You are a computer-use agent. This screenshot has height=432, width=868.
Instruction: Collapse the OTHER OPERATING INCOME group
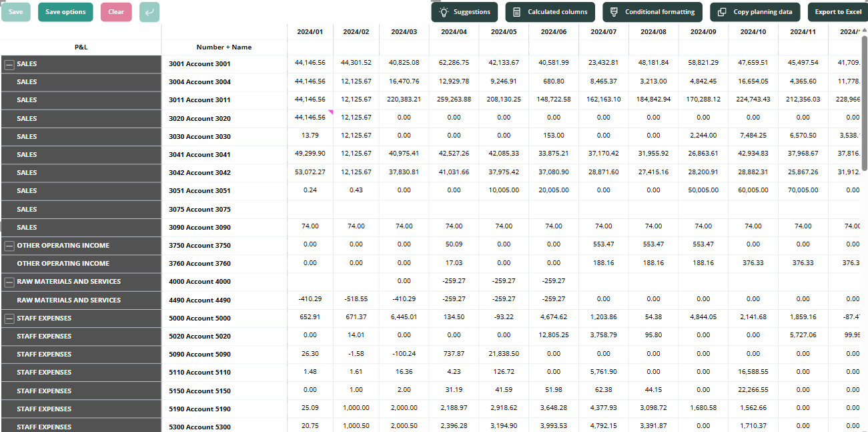[x=9, y=246]
